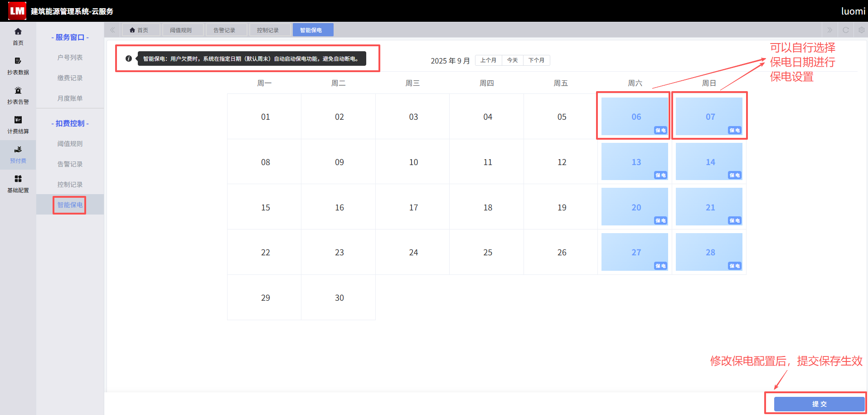Click the info icon beside 智能保电 tooltip
868x415 pixels.
coord(129,59)
